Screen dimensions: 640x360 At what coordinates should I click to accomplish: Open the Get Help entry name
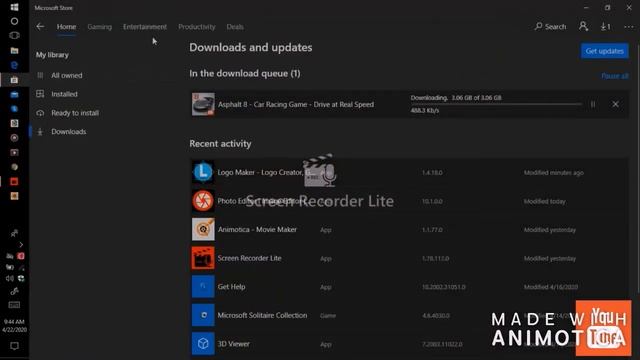click(231, 287)
